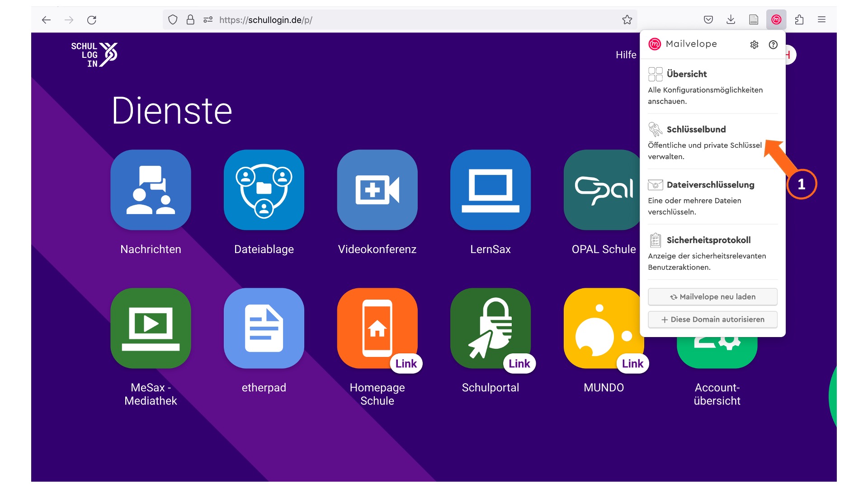This screenshot has width=868, height=488.
Task: Open the Nachrichten service tile
Action: click(151, 190)
